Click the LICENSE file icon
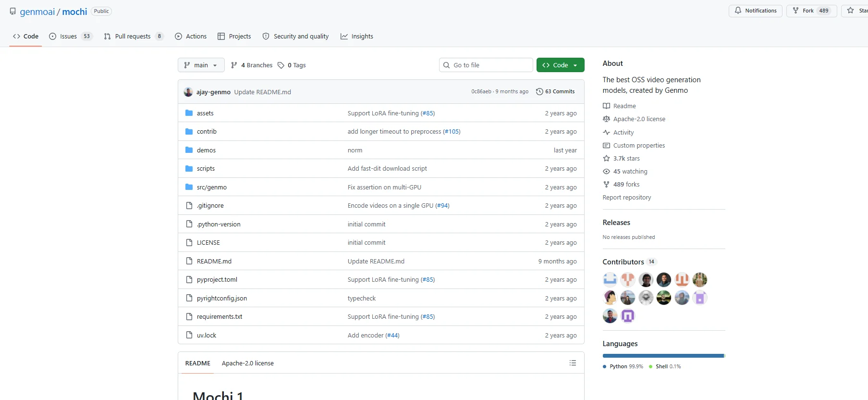Viewport: 868px width, 400px height. coord(189,242)
